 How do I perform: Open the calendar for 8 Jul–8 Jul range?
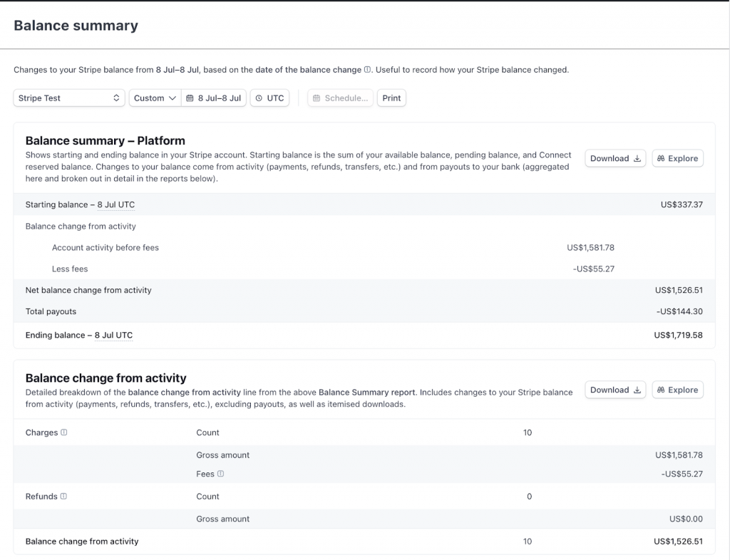tap(214, 98)
